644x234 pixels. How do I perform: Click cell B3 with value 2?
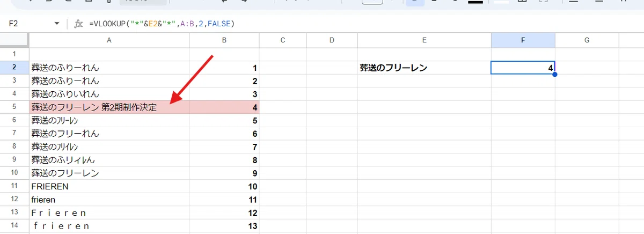point(224,81)
